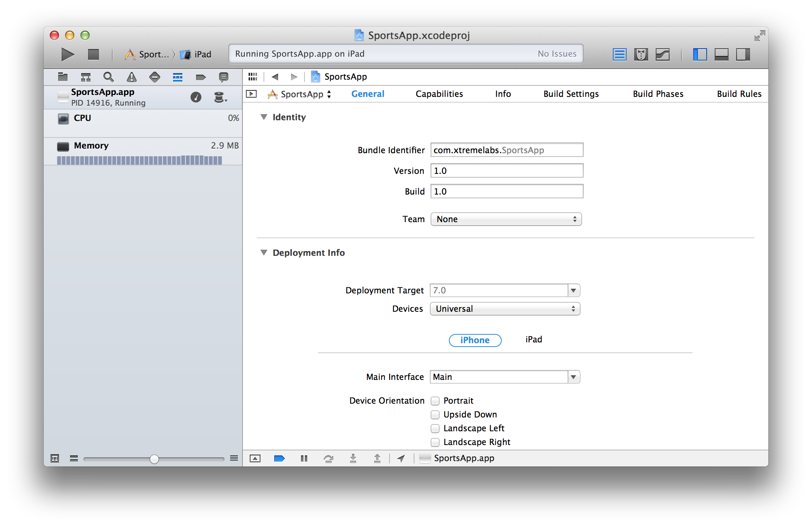
Task: Open the Team dropdown
Action: pos(506,219)
